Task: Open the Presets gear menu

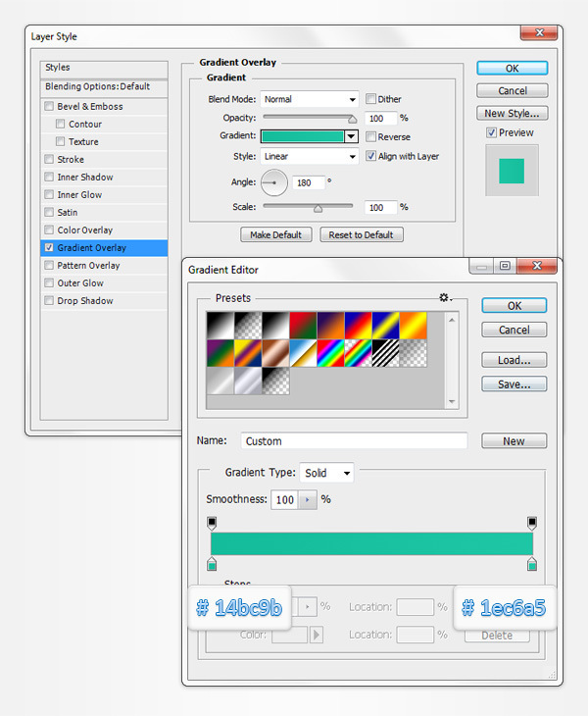Action: coord(446,297)
